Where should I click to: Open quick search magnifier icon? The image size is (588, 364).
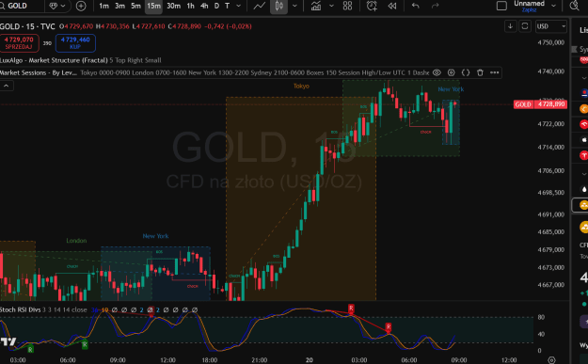tap(574, 6)
